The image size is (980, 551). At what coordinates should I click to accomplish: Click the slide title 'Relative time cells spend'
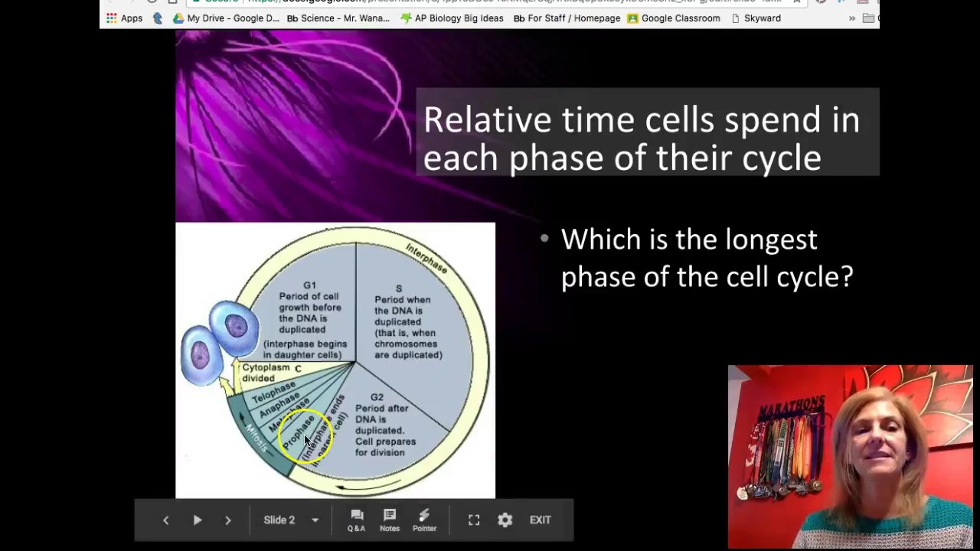(641, 139)
